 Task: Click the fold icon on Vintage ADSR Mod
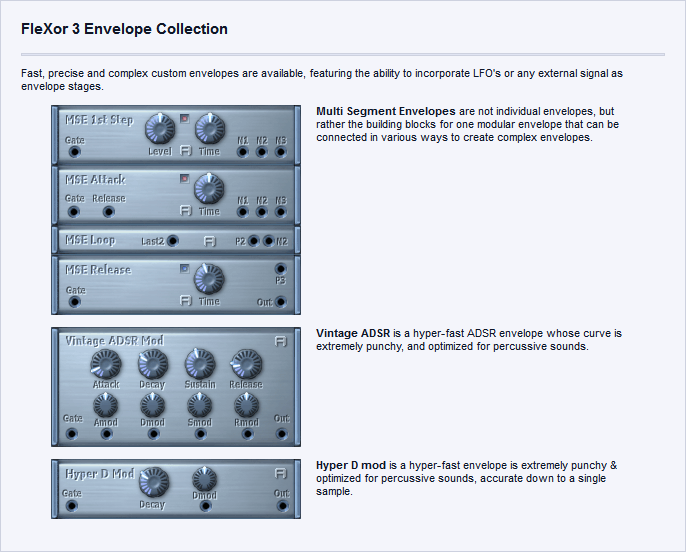point(281,341)
